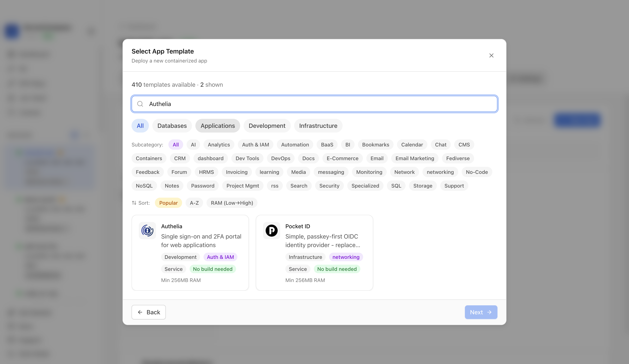Filter by Chat subcategory
Viewport: 629px width, 364px height.
(440, 145)
